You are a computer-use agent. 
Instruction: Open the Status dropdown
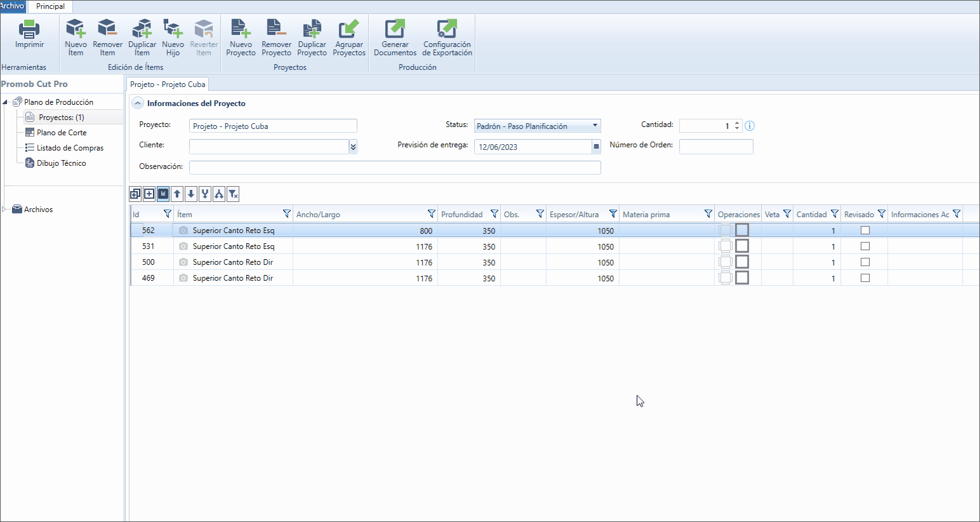pyautogui.click(x=595, y=126)
